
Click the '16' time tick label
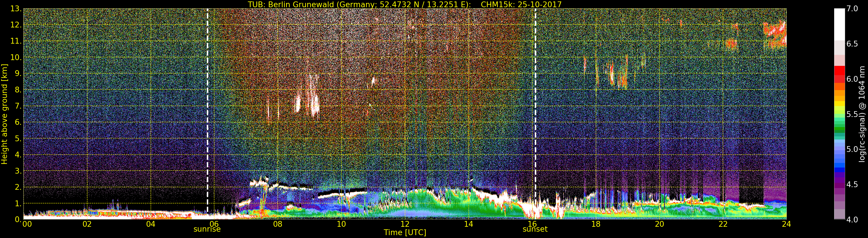[532, 224]
